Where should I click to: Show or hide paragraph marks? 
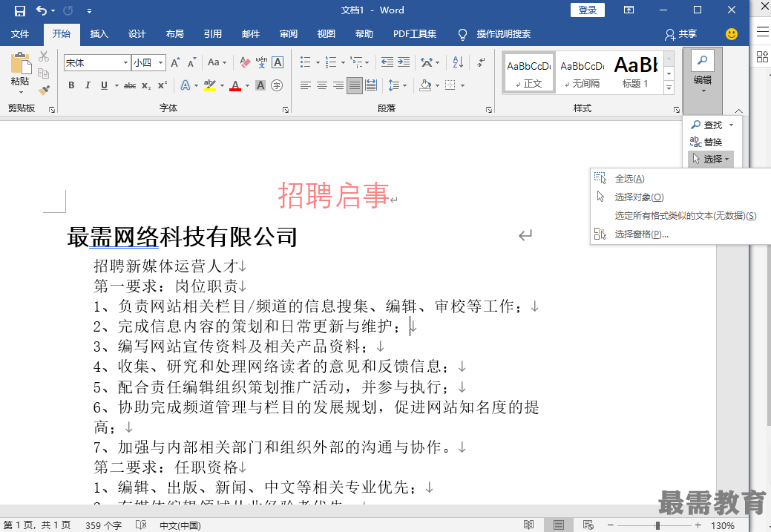(481, 62)
